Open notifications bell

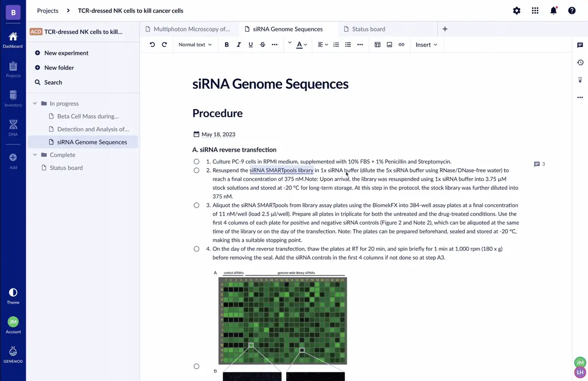click(554, 10)
